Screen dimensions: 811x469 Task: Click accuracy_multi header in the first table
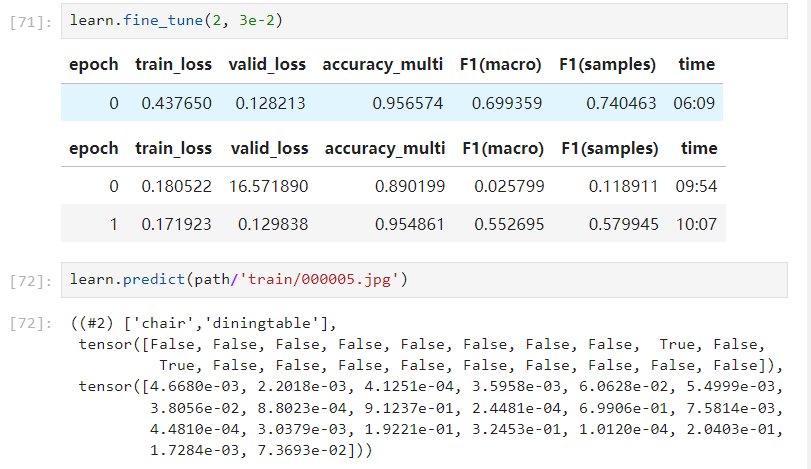point(382,64)
